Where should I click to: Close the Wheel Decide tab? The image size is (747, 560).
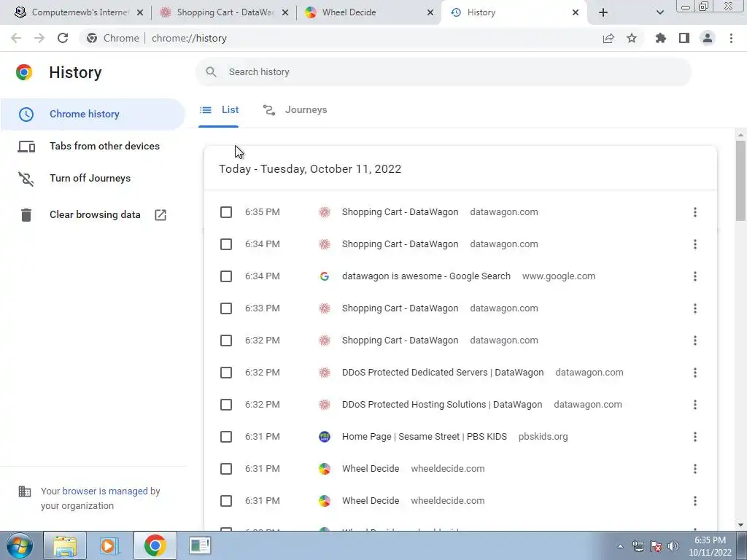430,12
